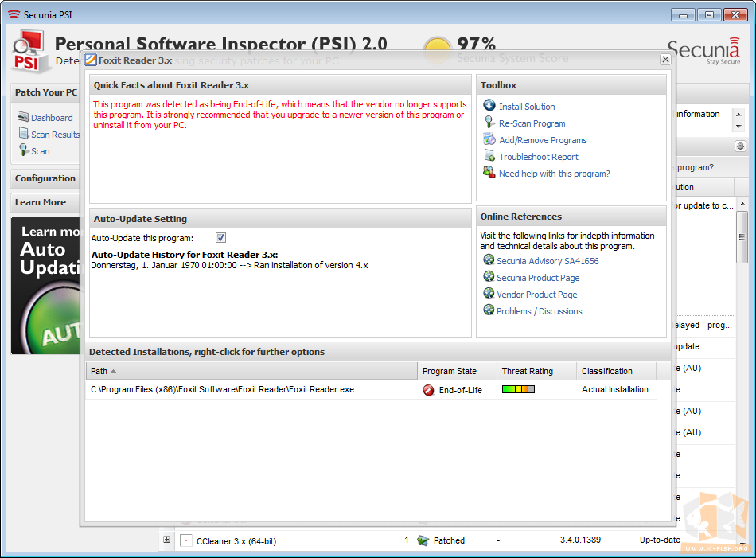The image size is (756, 558).
Task: Click CCleaner version 3.4.0.1389 cell
Action: [580, 540]
